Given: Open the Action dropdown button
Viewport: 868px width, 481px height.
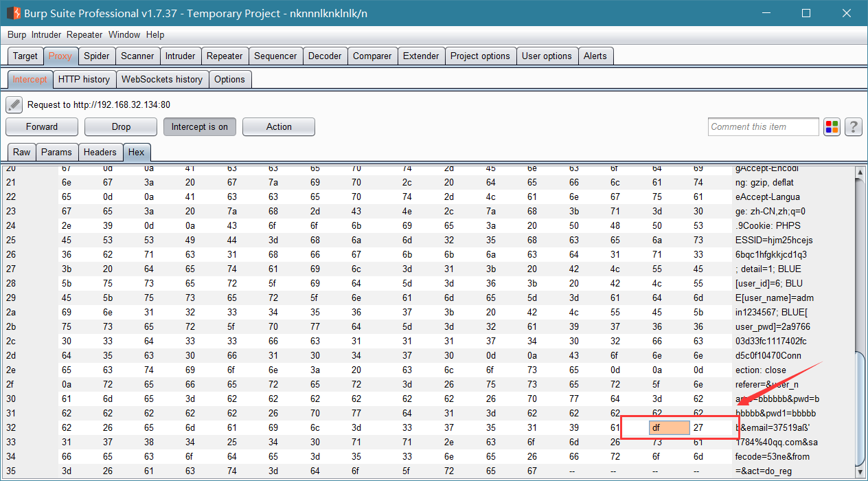Looking at the screenshot, I should pos(279,127).
